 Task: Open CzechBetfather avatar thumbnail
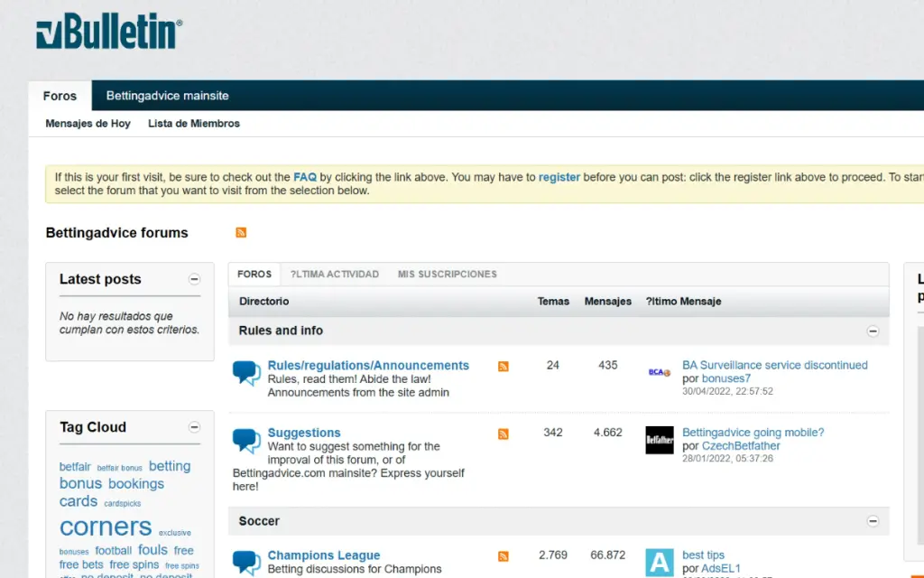[x=660, y=440]
